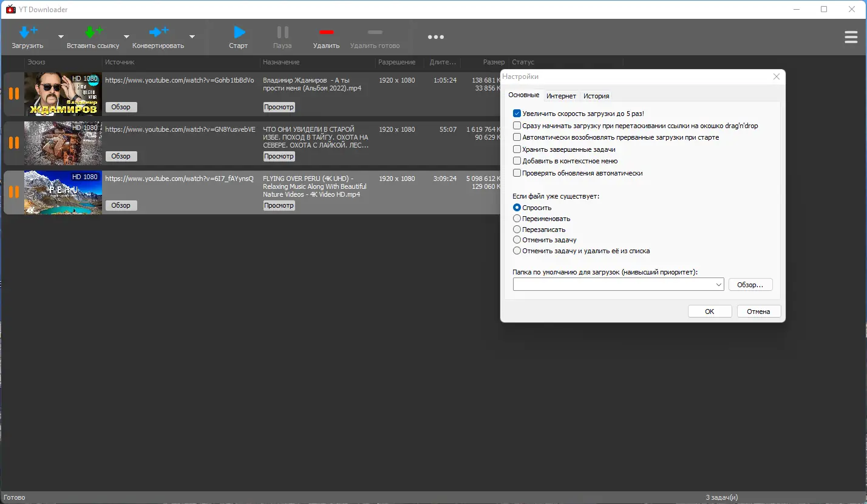Pause the Владимир Ждамиров download
Screen dimensions: 867x504
tap(13, 94)
